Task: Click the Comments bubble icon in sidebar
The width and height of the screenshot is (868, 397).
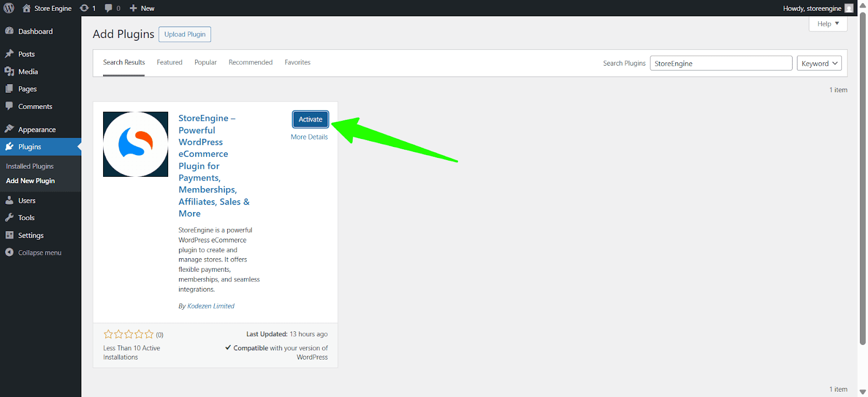Action: click(9, 106)
